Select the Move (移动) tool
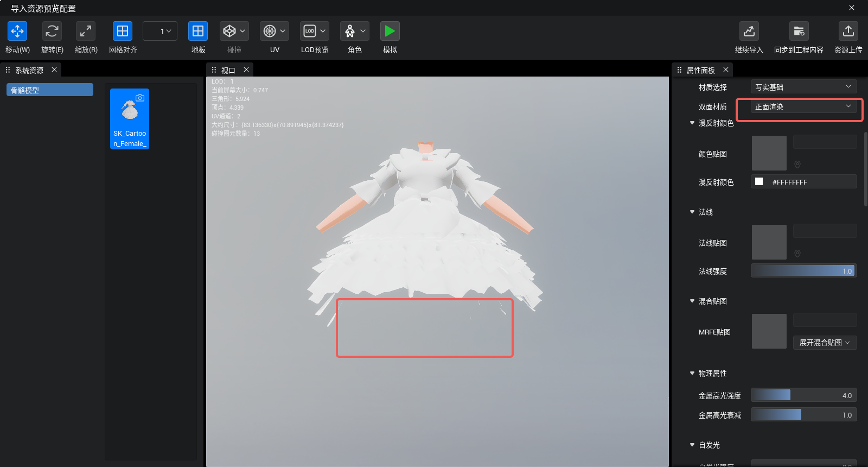 pos(17,31)
